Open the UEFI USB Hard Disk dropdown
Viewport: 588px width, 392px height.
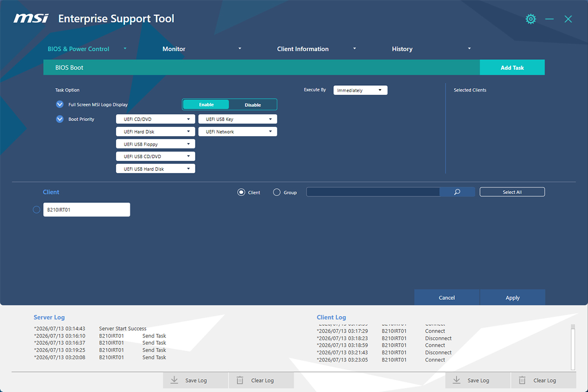click(x=155, y=169)
